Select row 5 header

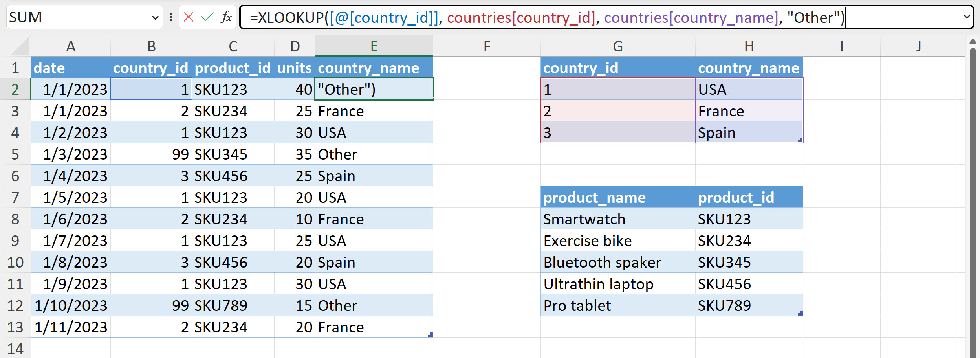(x=15, y=154)
